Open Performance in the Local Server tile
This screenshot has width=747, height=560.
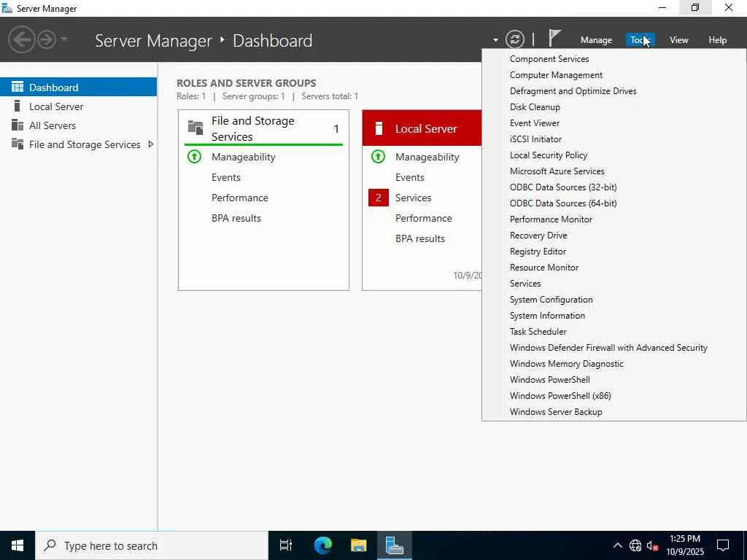pyautogui.click(x=424, y=218)
